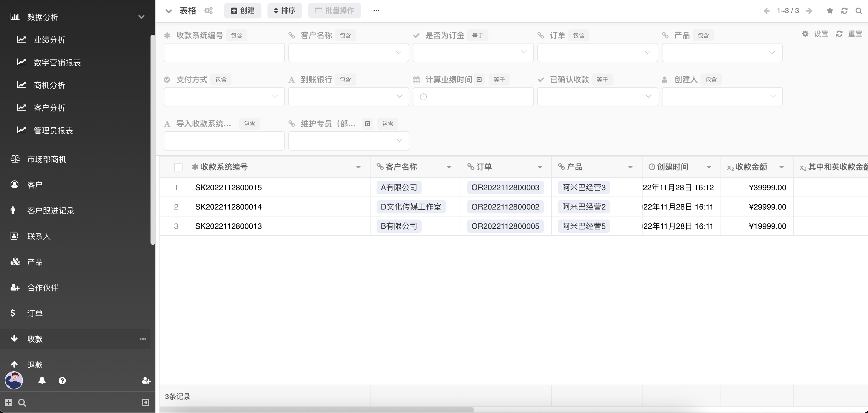Open product link 阿米巴经营5
The image size is (868, 413).
[x=584, y=226]
